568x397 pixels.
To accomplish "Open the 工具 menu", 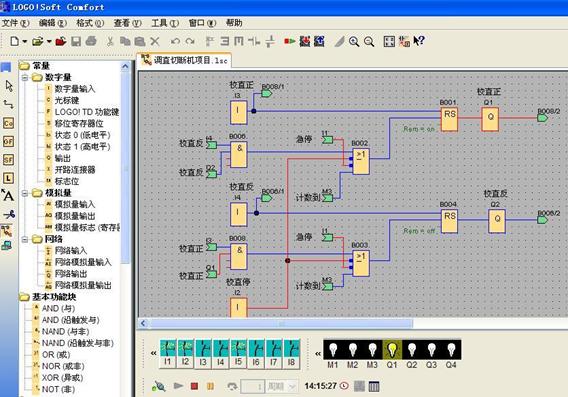I will tap(165, 23).
